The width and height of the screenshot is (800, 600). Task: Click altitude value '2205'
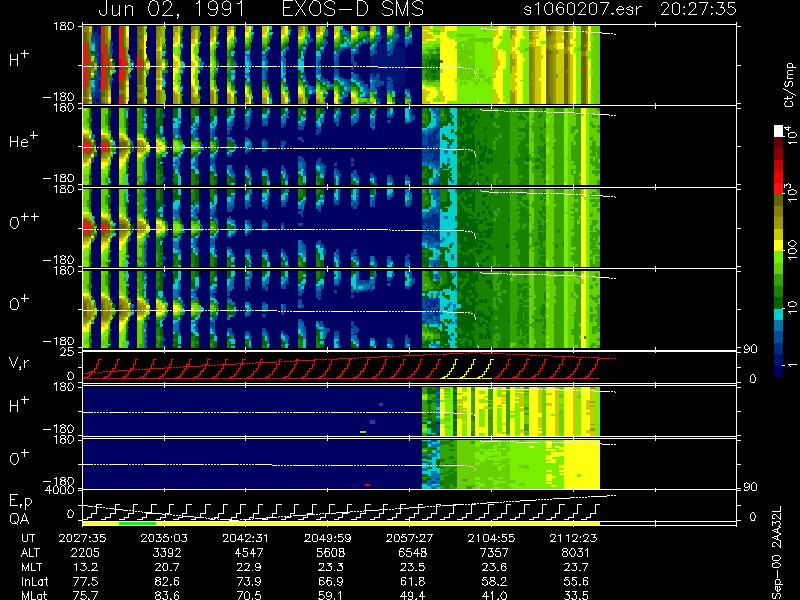pyautogui.click(x=85, y=553)
